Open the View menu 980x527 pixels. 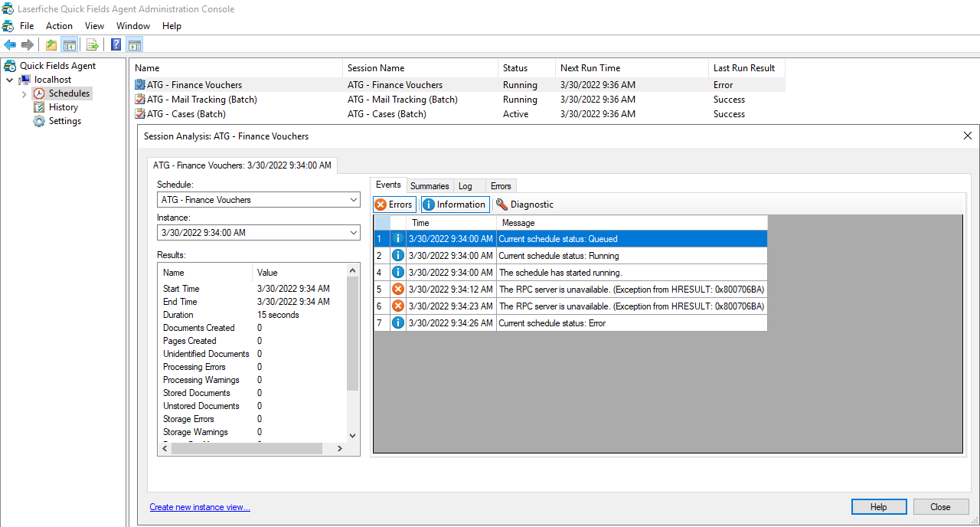click(94, 26)
